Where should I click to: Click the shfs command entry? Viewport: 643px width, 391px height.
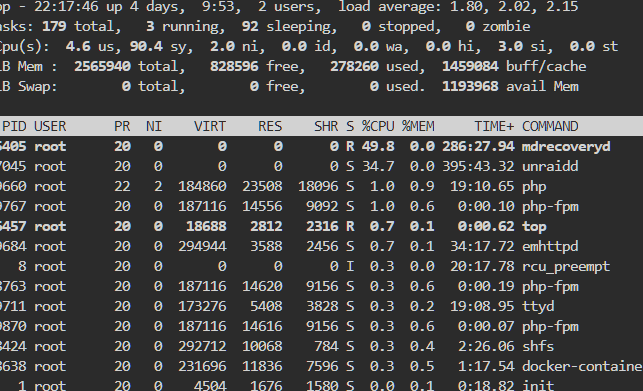538,346
